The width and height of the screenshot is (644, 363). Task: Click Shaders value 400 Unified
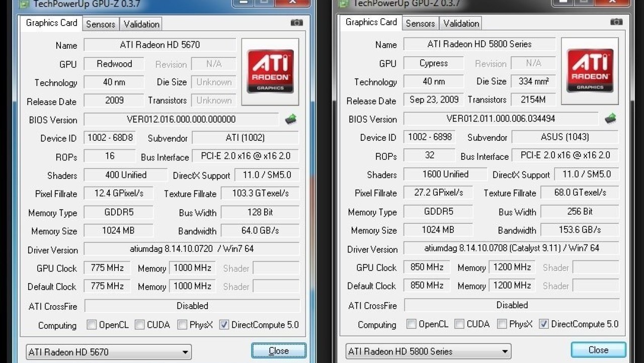coord(126,175)
